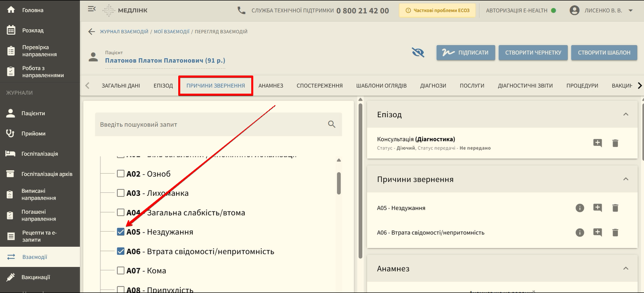Collapse the Епізод panel
The image size is (644, 293).
(626, 114)
